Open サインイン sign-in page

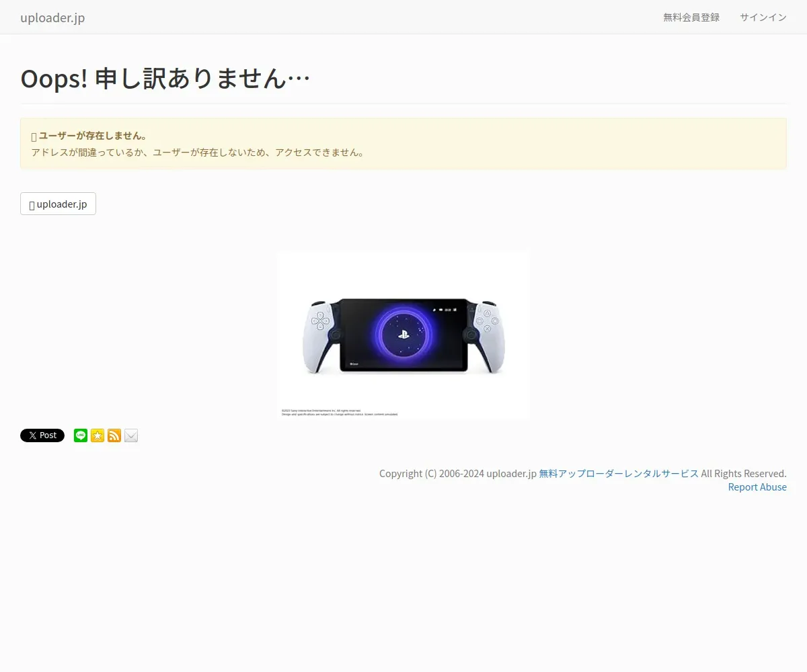pos(763,17)
